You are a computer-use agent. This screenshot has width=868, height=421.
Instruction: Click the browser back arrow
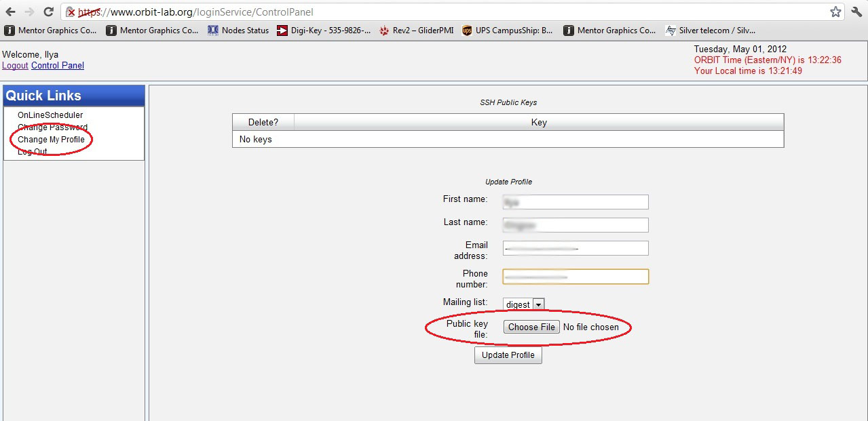click(x=11, y=12)
